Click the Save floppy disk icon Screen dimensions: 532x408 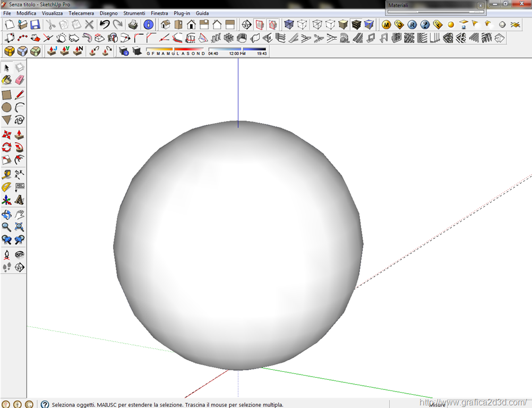point(35,24)
